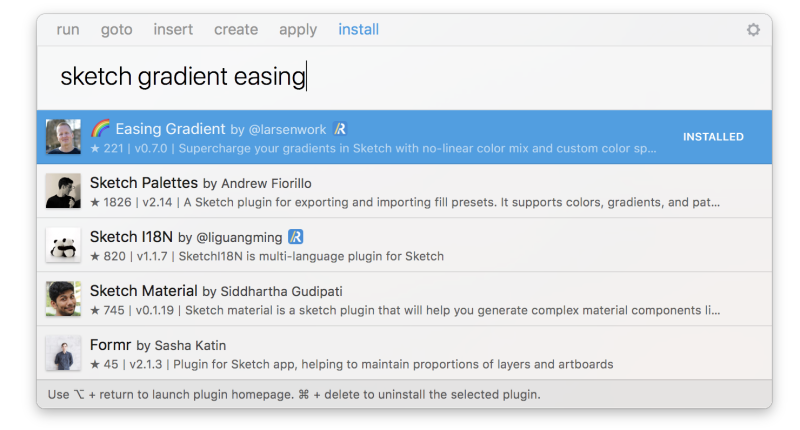Switch to the goto tab
Image resolution: width=800 pixels, height=430 pixels.
116,30
